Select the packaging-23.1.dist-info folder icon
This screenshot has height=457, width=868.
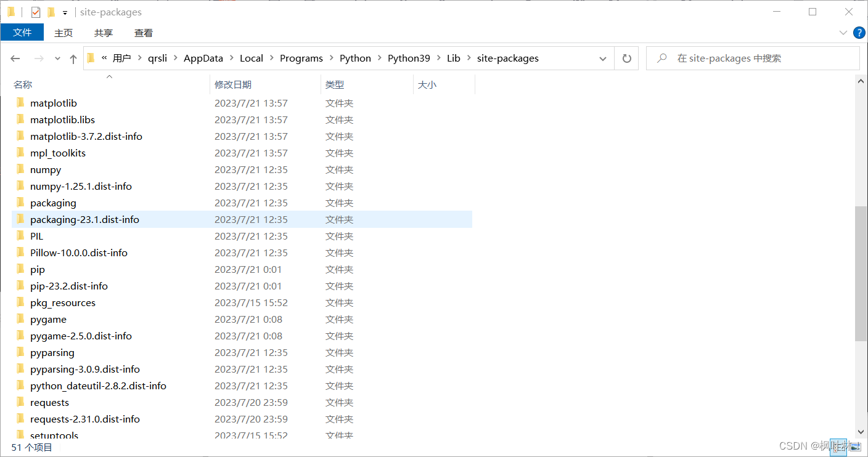(x=20, y=219)
